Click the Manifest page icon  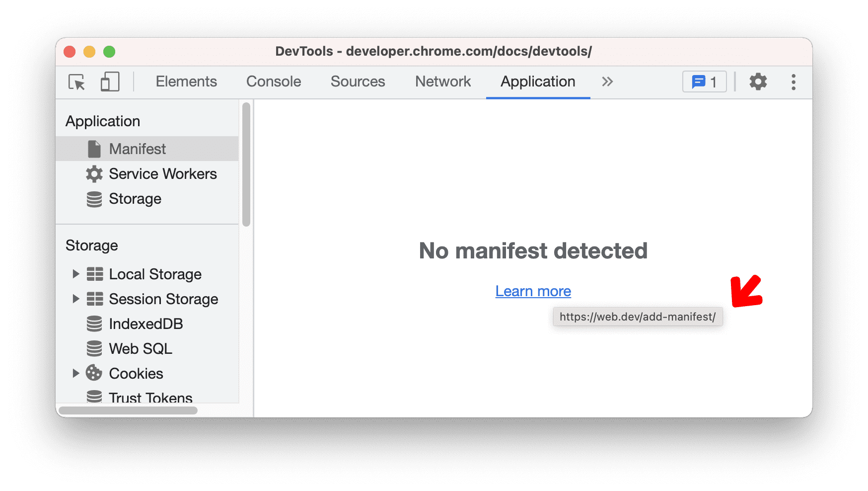pyautogui.click(x=94, y=148)
